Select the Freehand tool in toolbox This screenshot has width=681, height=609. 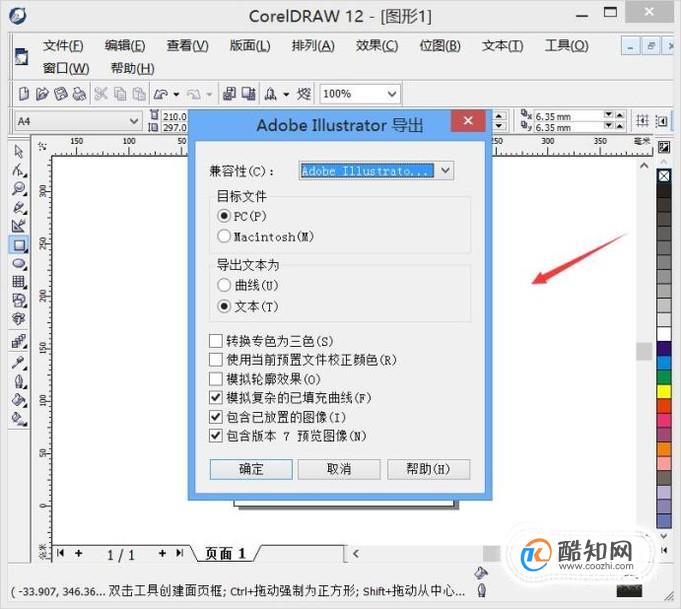coord(19,207)
